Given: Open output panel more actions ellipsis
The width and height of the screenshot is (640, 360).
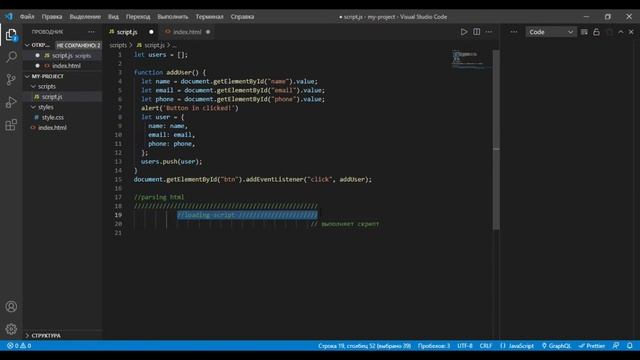Looking at the screenshot, I should (513, 32).
